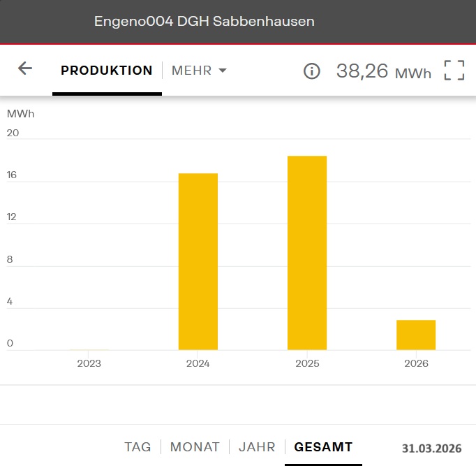Click the 2024 year label
The image size is (476, 466).
pos(198,363)
